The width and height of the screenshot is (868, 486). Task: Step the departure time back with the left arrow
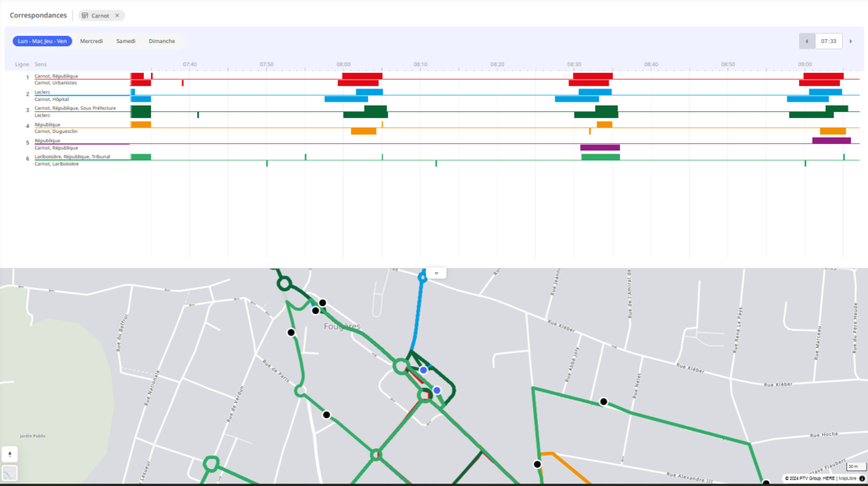pos(806,40)
